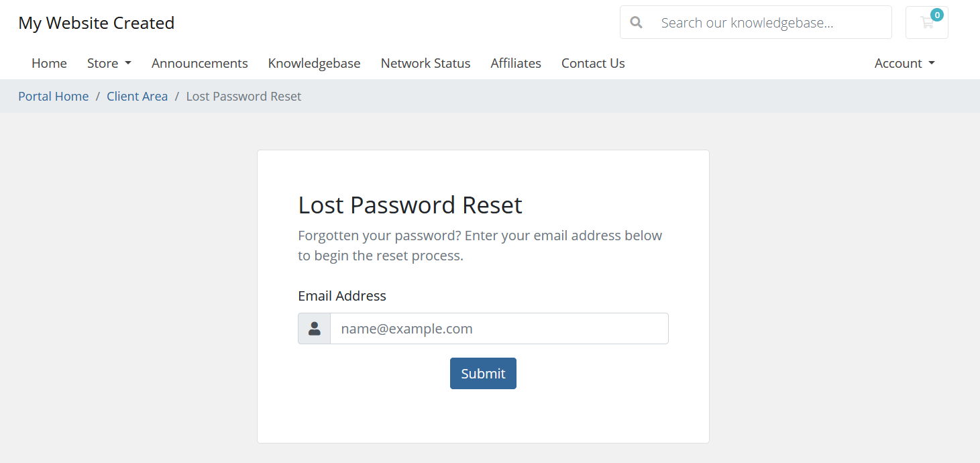Follow the Portal Home breadcrumb link

click(x=54, y=96)
